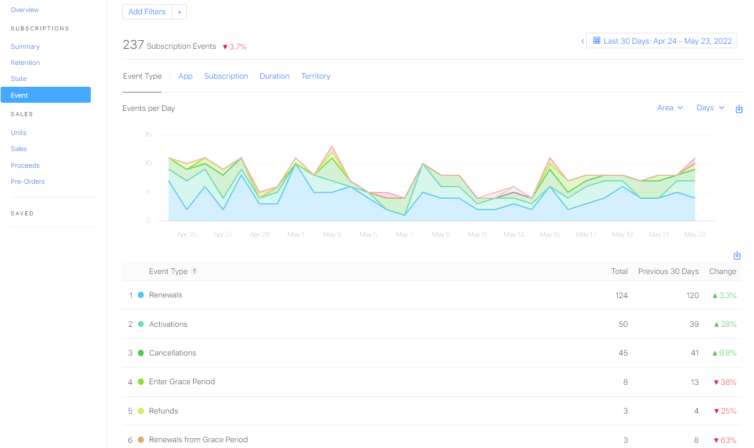This screenshot has width=754, height=448.
Task: Click the blue Renewals color dot
Action: (141, 295)
